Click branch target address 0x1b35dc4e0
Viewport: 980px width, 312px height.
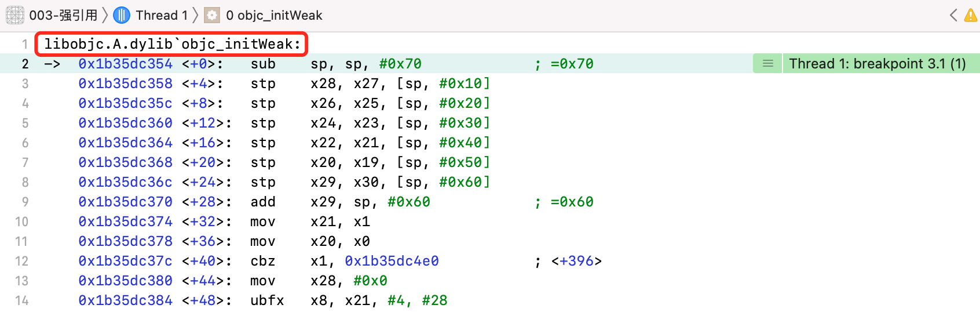pyautogui.click(x=392, y=261)
